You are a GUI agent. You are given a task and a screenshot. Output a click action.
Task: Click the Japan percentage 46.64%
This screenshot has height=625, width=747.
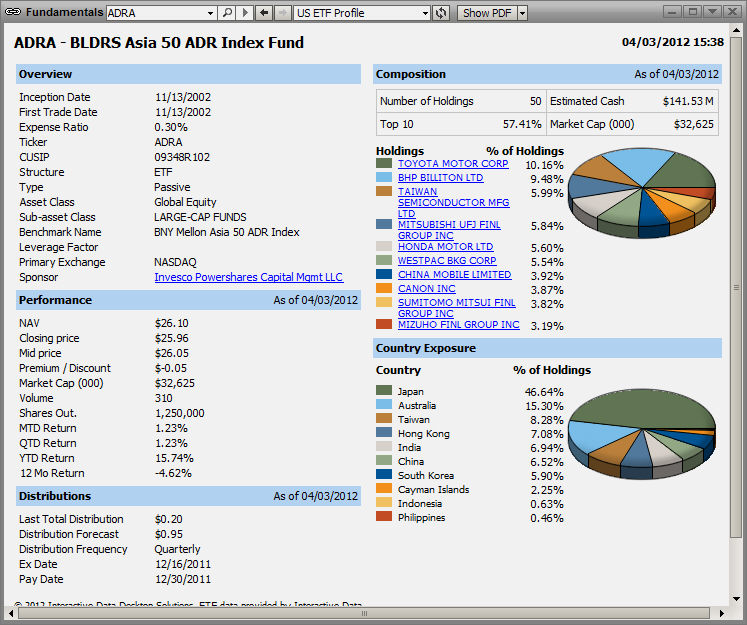point(544,392)
